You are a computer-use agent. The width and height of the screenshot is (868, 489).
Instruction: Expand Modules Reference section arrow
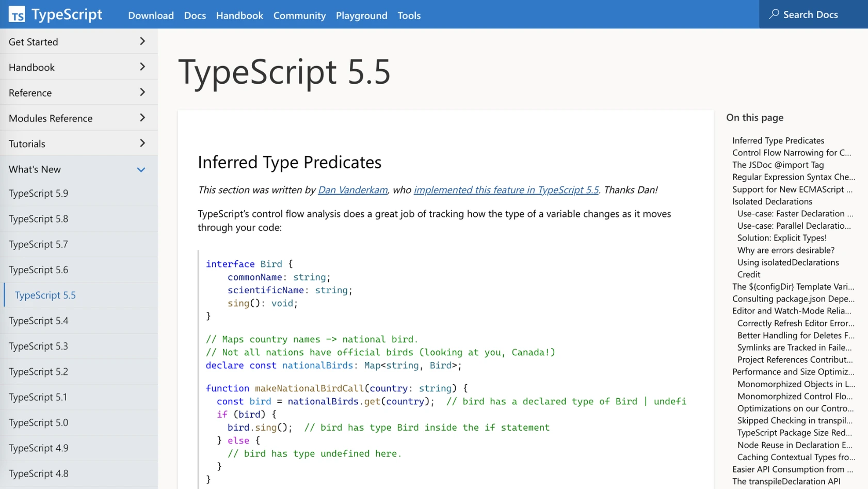coord(142,118)
